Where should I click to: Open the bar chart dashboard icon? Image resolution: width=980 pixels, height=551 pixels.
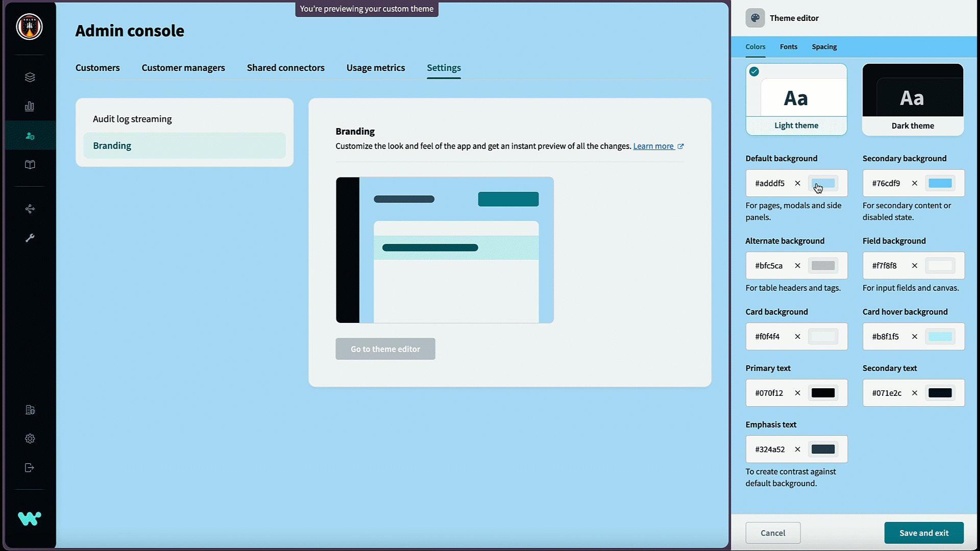coord(30,106)
